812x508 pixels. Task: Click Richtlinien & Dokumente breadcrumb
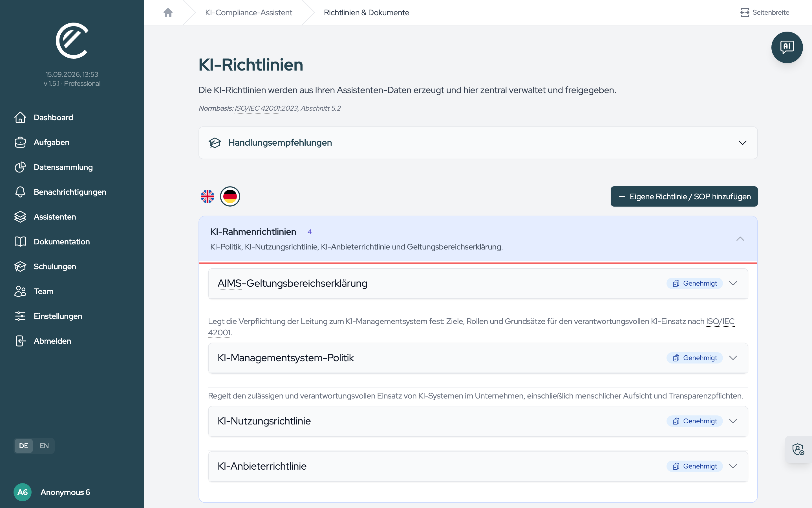367,12
